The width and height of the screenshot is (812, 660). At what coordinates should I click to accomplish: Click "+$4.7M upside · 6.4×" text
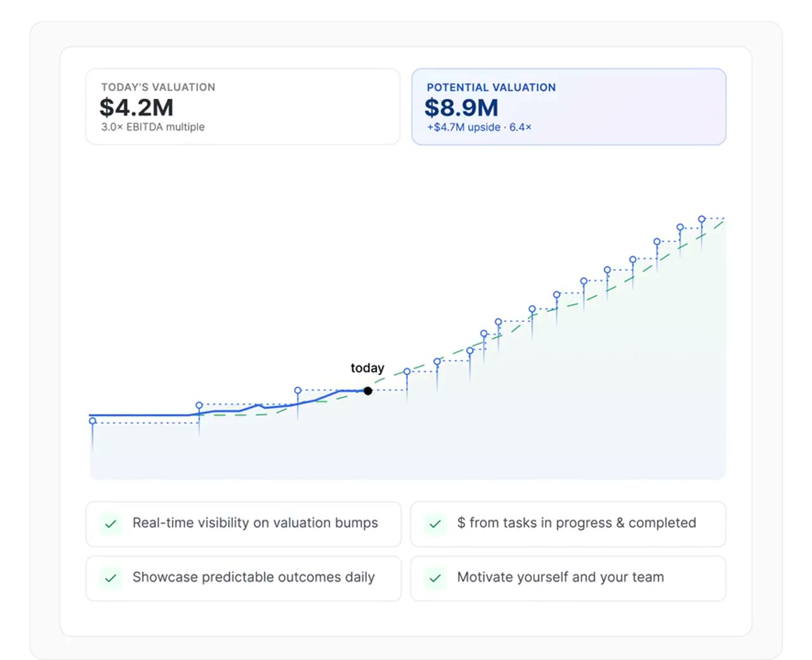coord(479,127)
